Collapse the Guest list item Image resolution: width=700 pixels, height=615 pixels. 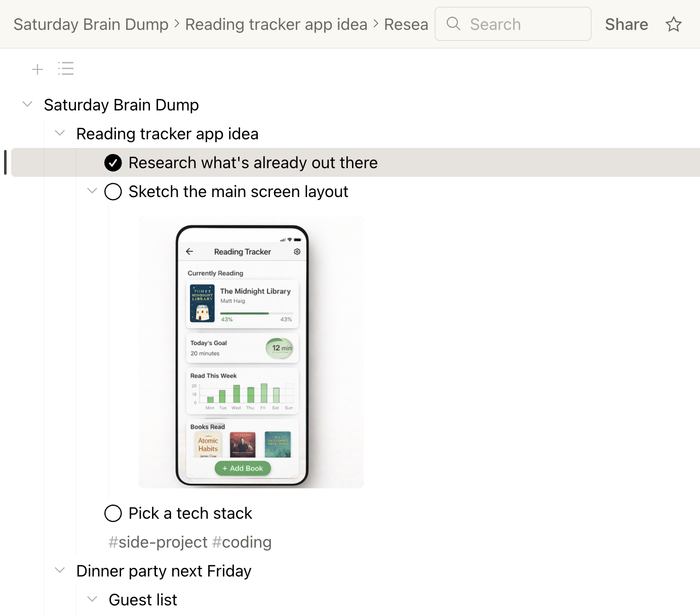[x=92, y=599]
